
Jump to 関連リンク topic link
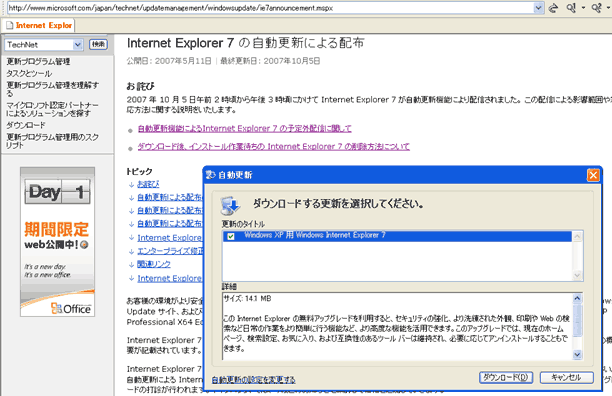coord(154,264)
